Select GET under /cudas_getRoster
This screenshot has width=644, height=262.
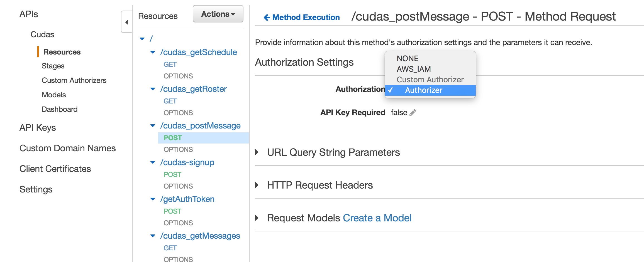[x=170, y=101]
